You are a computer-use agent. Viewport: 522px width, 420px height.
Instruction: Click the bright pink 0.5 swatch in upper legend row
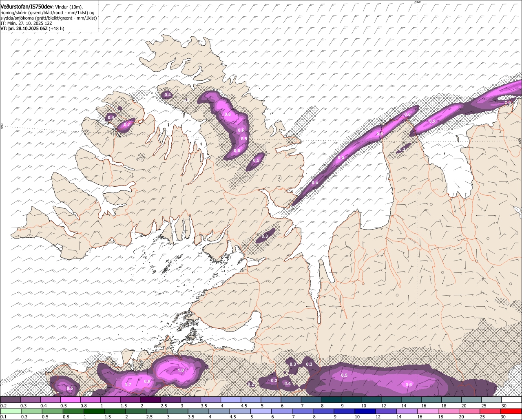(70, 400)
